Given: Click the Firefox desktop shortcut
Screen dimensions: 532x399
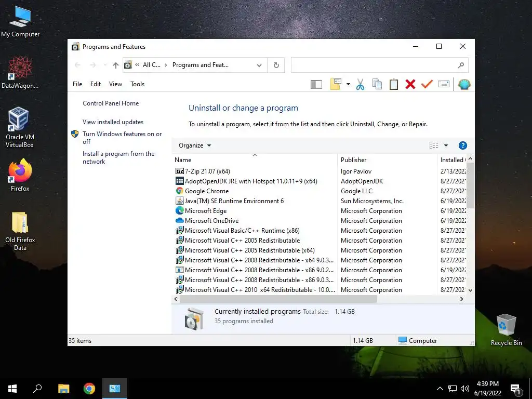Looking at the screenshot, I should point(20,175).
